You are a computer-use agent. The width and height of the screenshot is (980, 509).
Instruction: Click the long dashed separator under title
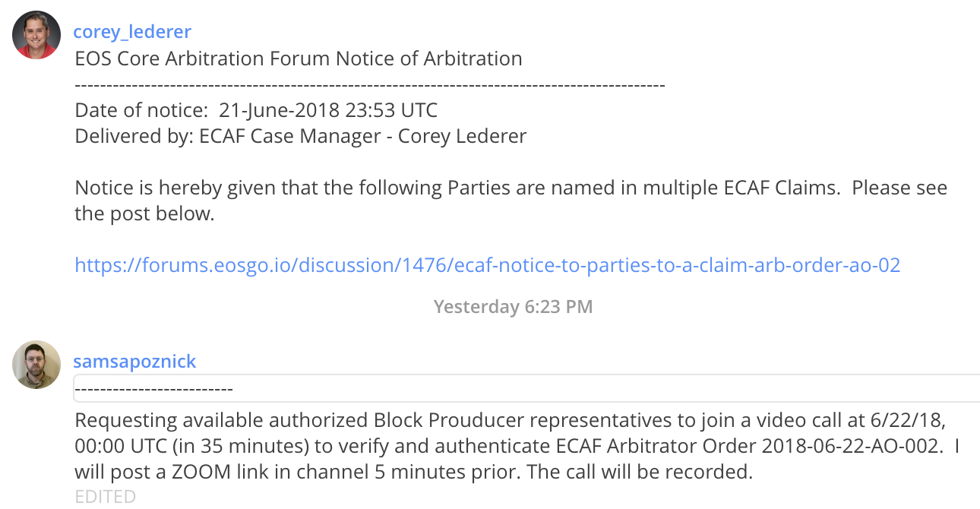click(x=370, y=85)
